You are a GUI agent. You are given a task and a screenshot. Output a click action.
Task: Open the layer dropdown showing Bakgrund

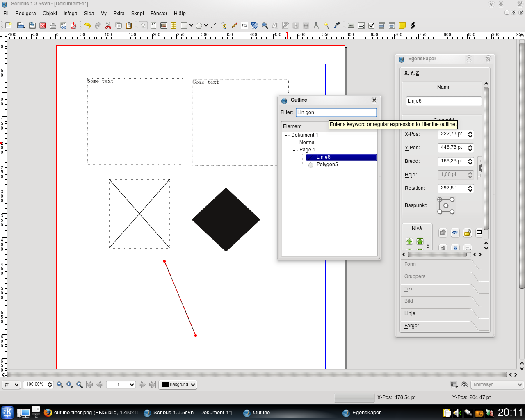pos(178,385)
